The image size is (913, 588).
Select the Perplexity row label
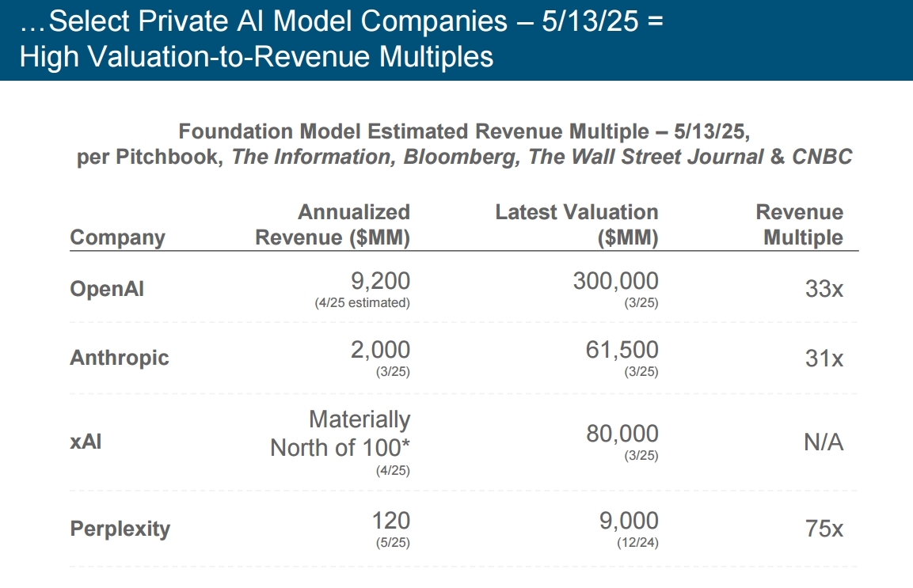click(120, 528)
